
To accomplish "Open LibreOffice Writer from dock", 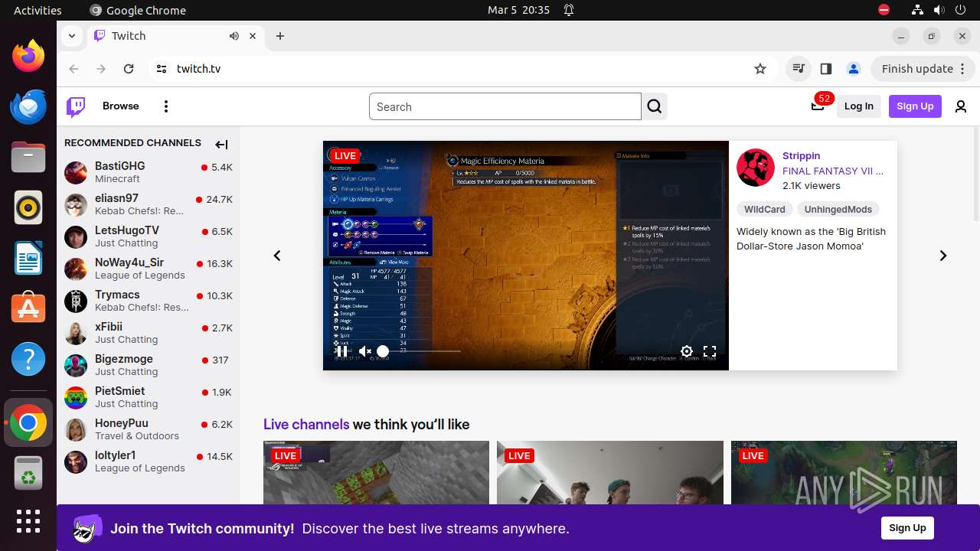I will (28, 258).
